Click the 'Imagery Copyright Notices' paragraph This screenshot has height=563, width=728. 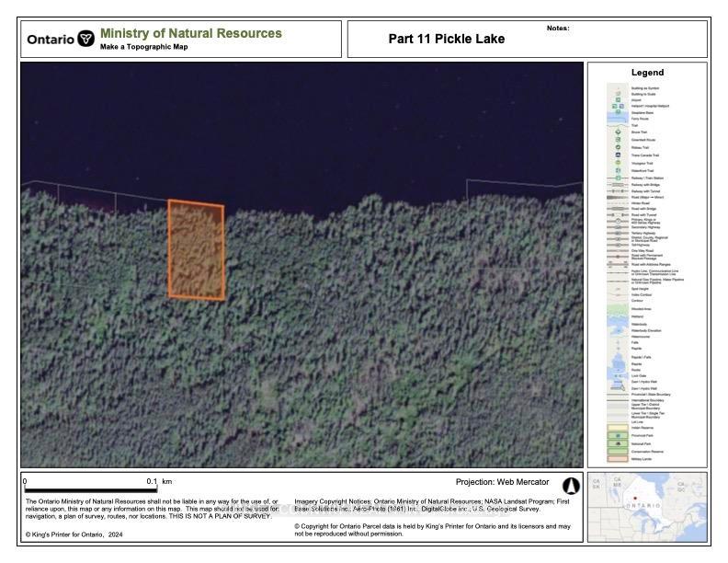pos(432,505)
